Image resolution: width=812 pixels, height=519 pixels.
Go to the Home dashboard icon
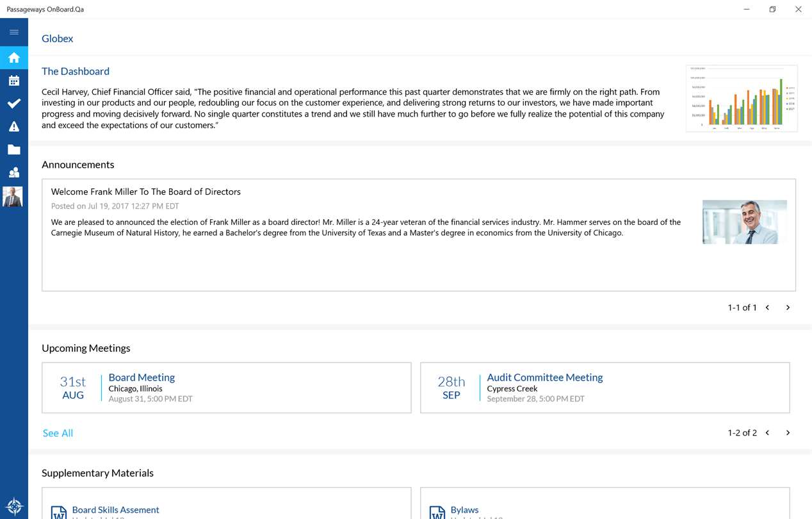[x=14, y=58]
